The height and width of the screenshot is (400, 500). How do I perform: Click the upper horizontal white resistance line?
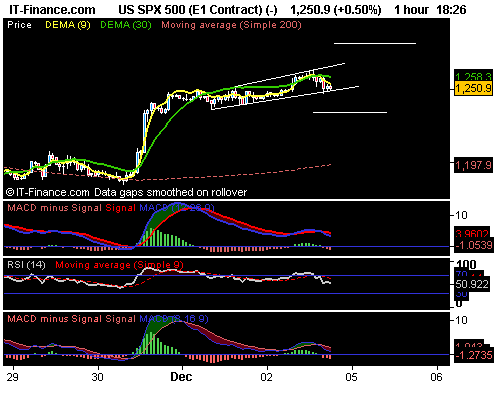pos(375,43)
